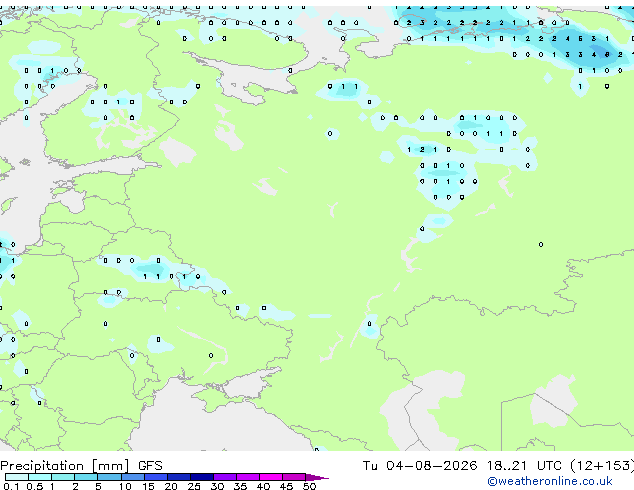Pick the 35–40 mm violet legend swatch
The width and height of the screenshot is (634, 490).
click(x=248, y=477)
